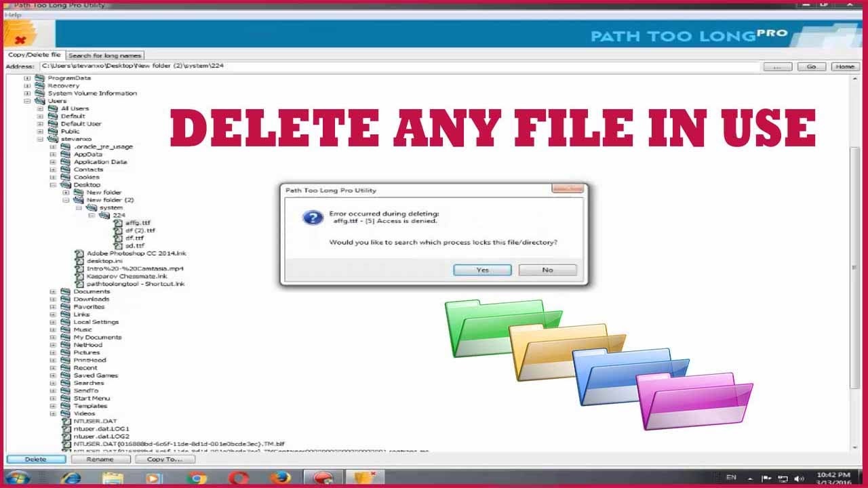
Task: Expand the Application Data tree node
Action: tap(54, 162)
